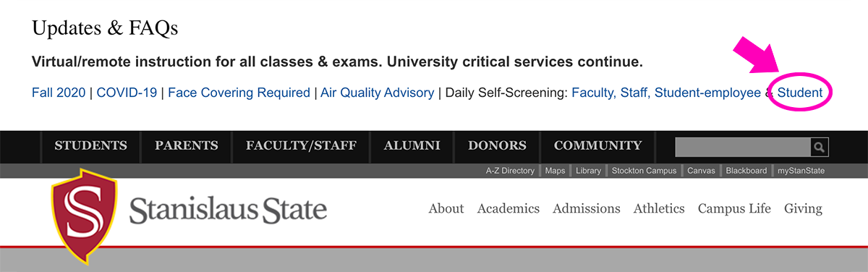Select the Faculty/Staff menu item

tap(301, 145)
